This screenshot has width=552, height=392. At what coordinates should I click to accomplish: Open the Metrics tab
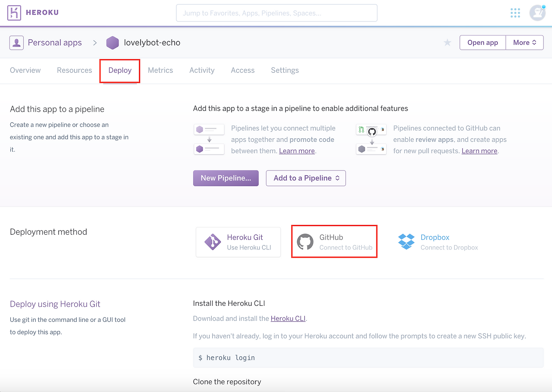tap(160, 70)
